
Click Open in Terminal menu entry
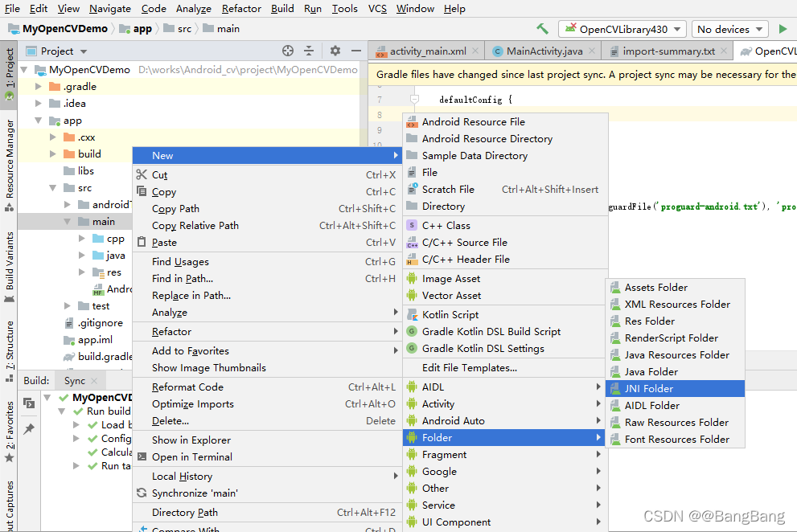point(267,456)
